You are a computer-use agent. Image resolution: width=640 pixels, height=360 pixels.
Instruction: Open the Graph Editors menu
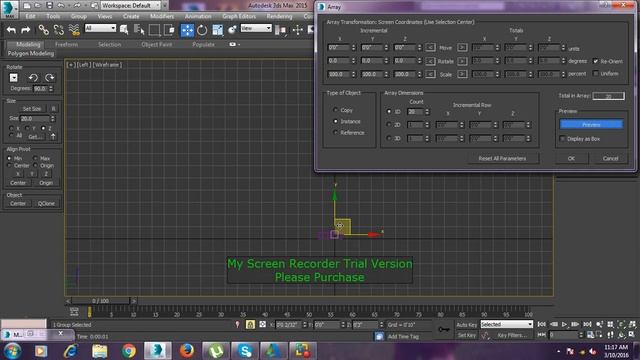(239, 16)
